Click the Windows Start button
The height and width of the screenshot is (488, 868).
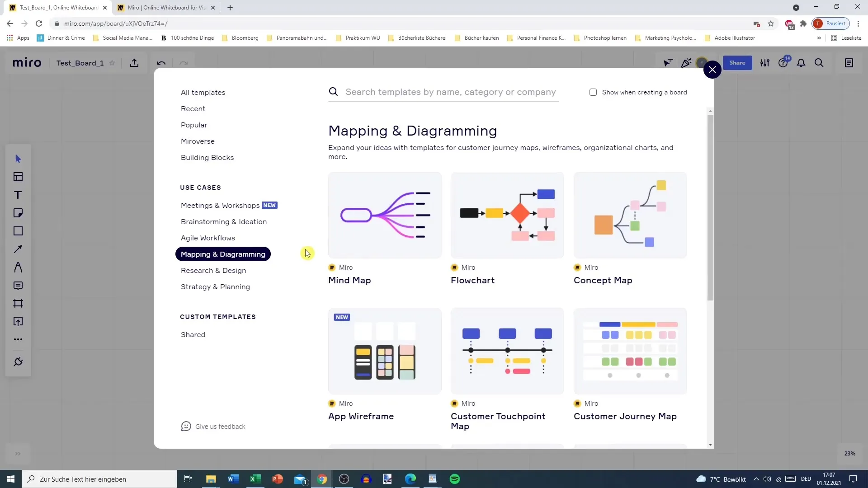coord(11,479)
